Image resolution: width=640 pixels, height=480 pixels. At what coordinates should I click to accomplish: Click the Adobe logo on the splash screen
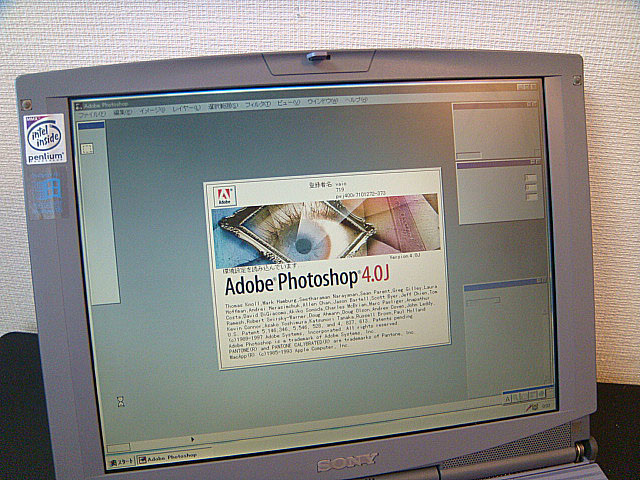click(x=225, y=196)
